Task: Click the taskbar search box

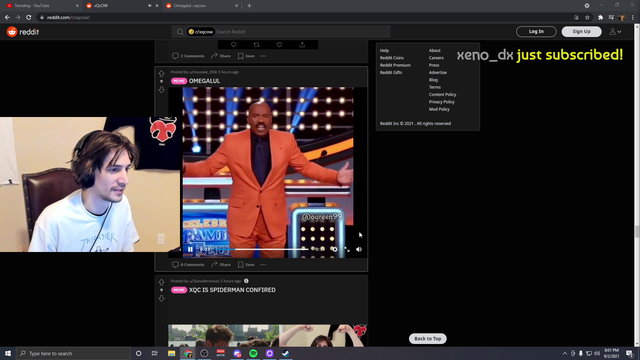Action: 73,353
